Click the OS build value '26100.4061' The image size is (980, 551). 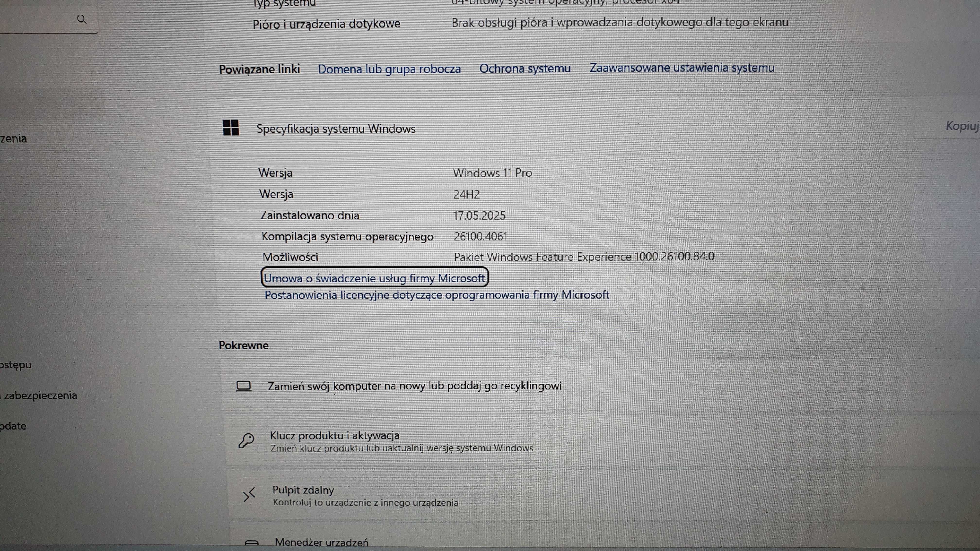point(481,237)
